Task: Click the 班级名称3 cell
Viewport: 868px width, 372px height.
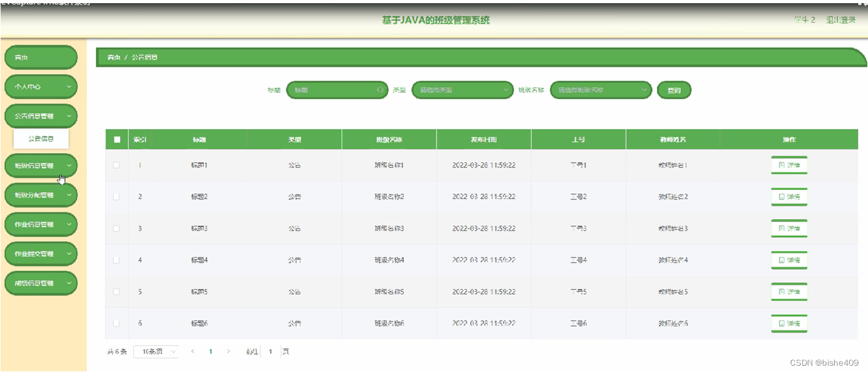Action: pyautogui.click(x=389, y=228)
